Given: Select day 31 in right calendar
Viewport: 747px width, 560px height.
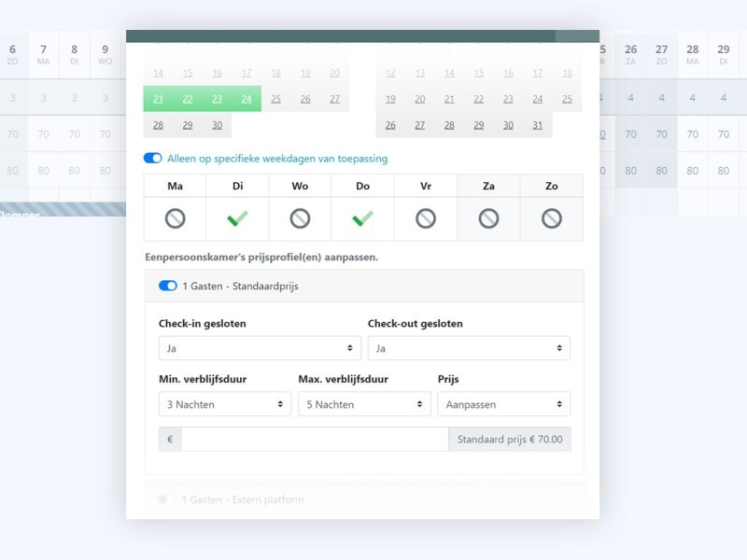Looking at the screenshot, I should coord(537,125).
